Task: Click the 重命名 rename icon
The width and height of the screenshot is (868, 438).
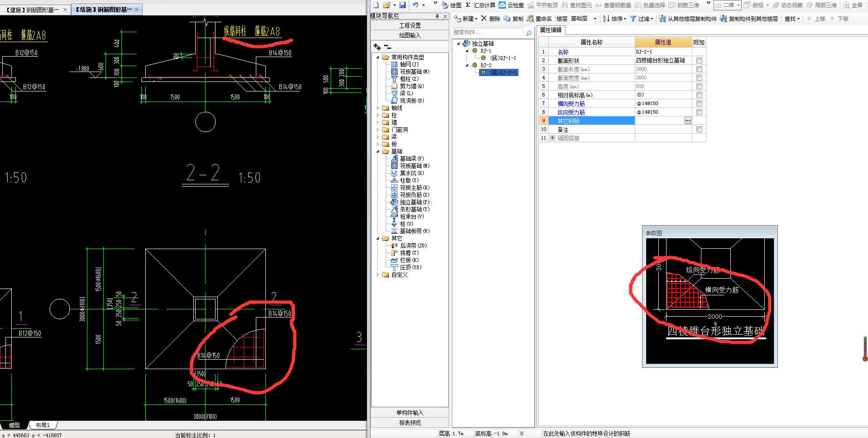Action: click(539, 19)
